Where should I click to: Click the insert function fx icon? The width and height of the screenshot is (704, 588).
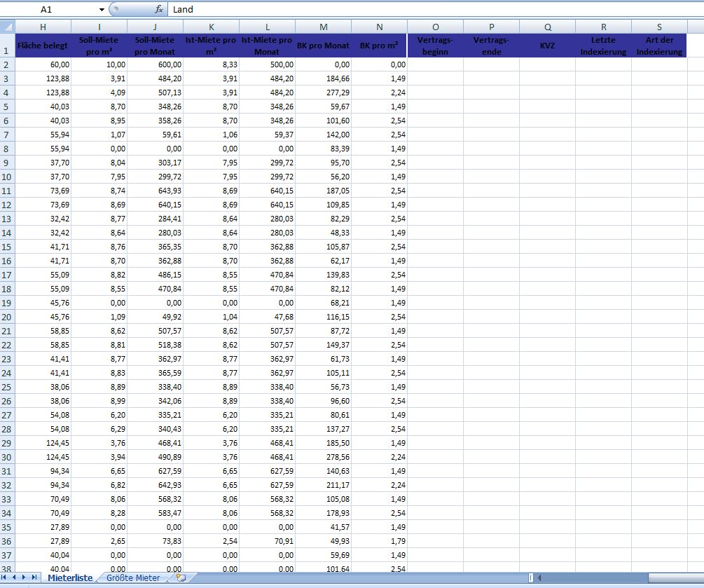tap(158, 9)
